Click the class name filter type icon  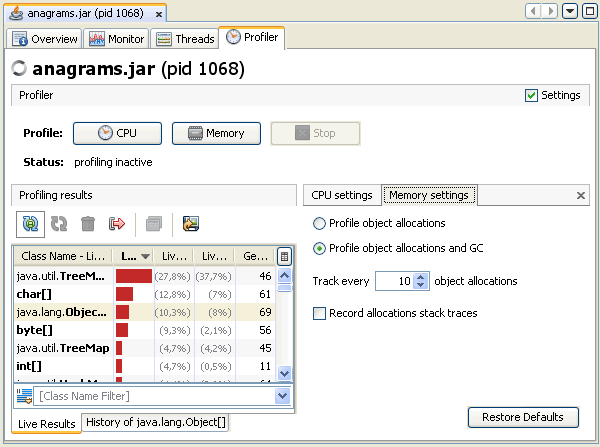point(25,397)
